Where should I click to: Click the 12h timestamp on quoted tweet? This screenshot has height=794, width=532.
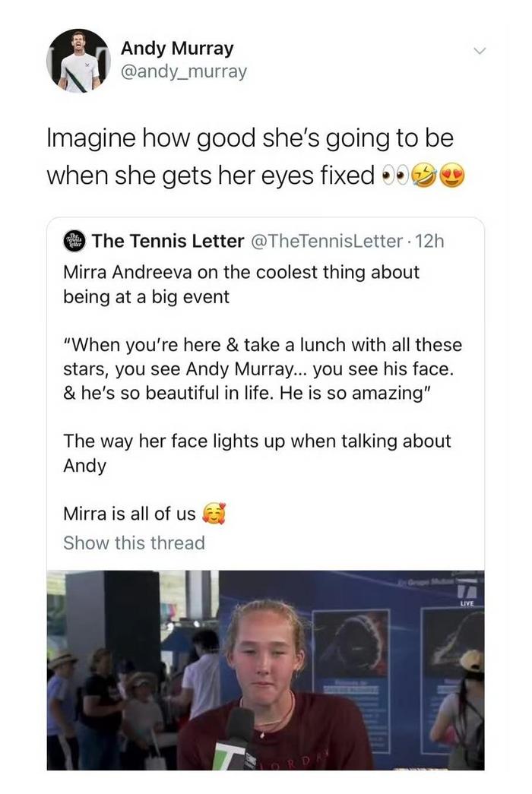coord(430,241)
